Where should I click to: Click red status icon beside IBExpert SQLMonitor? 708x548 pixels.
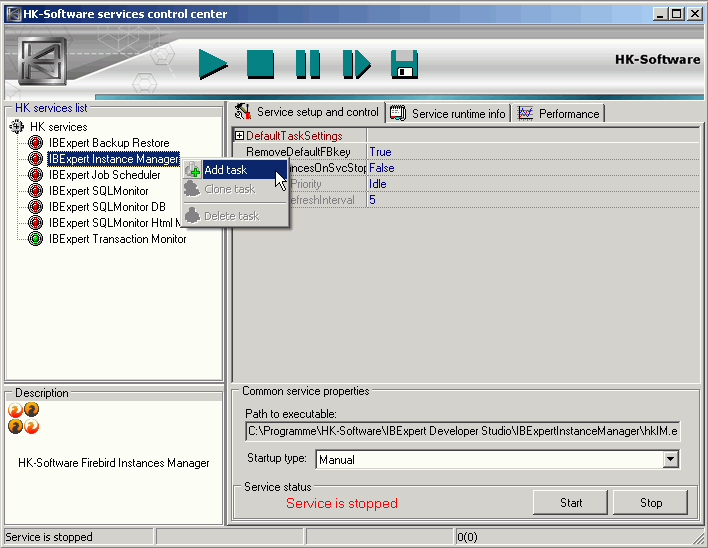[x=35, y=190]
